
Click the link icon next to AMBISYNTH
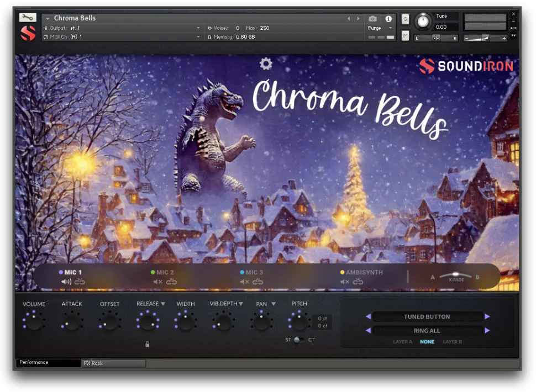click(x=358, y=282)
